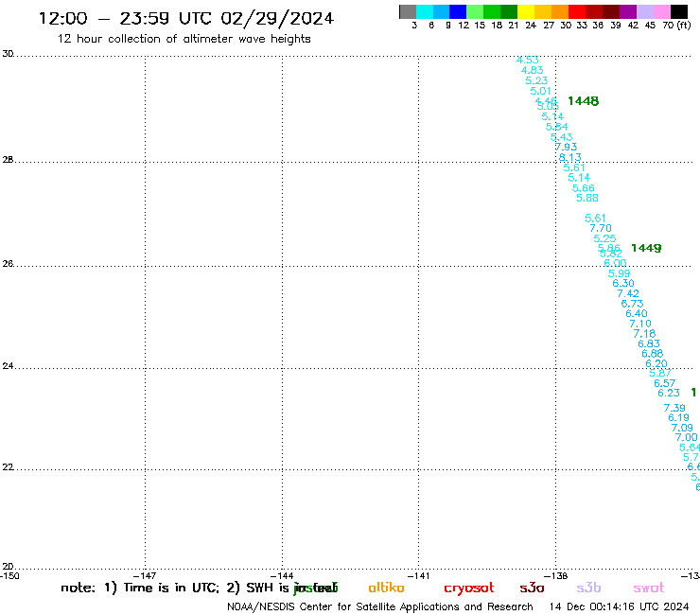The image size is (700, 615).
Task: Click pass number 1448 label
Action: coord(583,101)
